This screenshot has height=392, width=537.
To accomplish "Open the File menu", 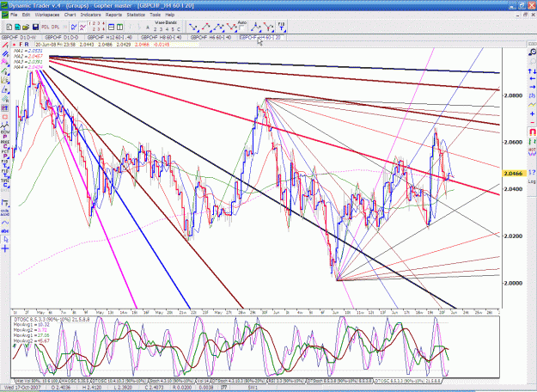I will click(x=14, y=15).
